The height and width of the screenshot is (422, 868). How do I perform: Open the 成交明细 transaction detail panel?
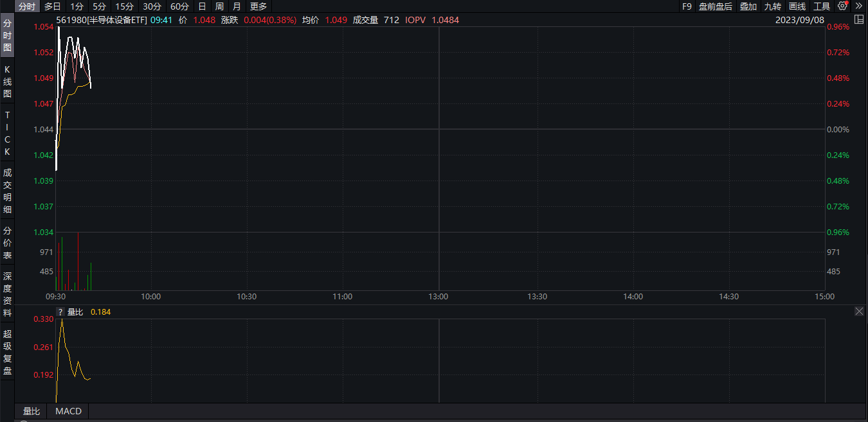tap(7, 189)
